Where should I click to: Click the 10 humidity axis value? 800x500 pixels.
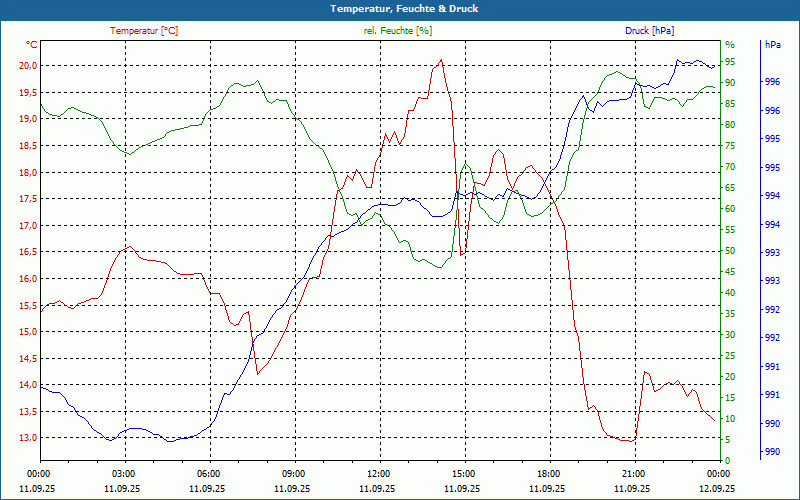point(730,419)
